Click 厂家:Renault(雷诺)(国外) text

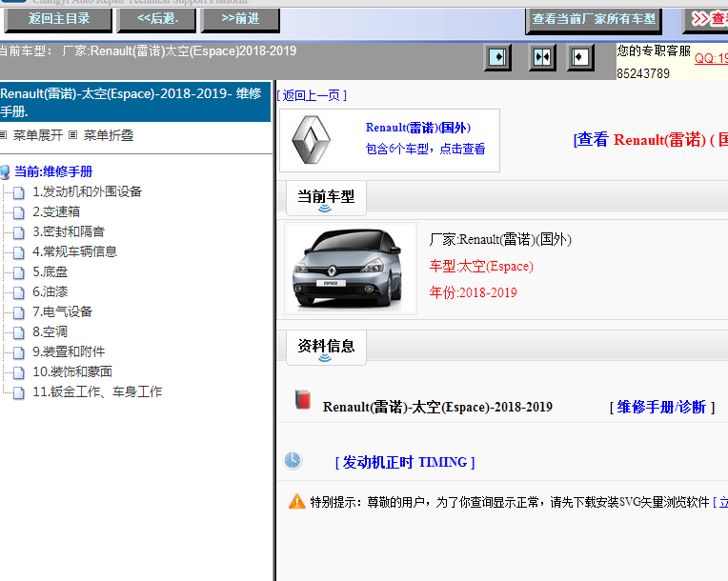pyautogui.click(x=500, y=239)
